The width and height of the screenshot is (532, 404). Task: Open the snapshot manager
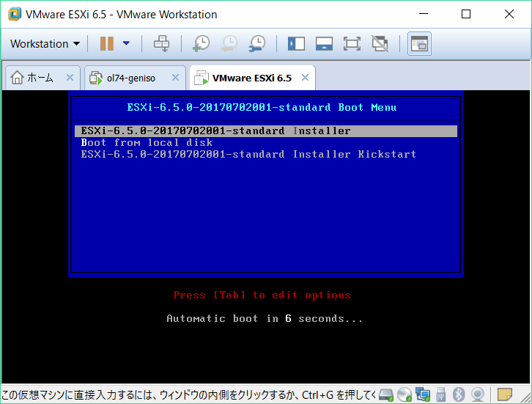point(257,44)
